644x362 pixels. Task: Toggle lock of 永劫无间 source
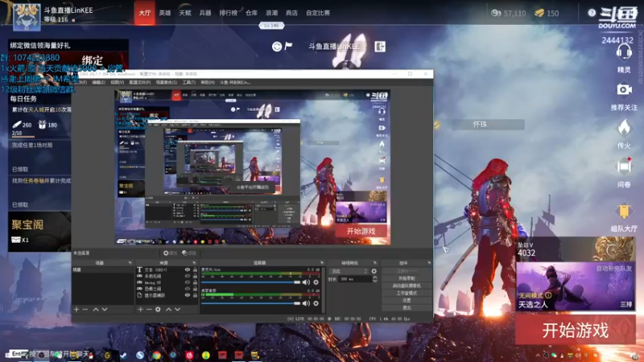195,276
